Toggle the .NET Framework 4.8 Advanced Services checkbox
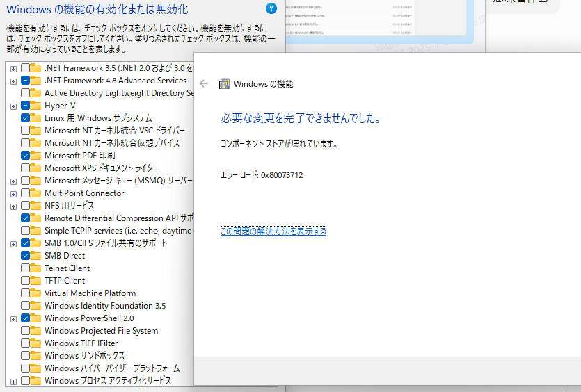581x392 pixels. tap(25, 81)
